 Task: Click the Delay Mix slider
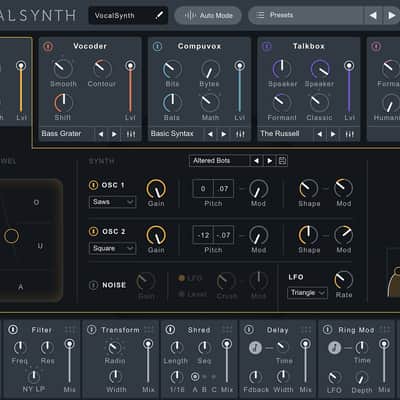(305, 362)
